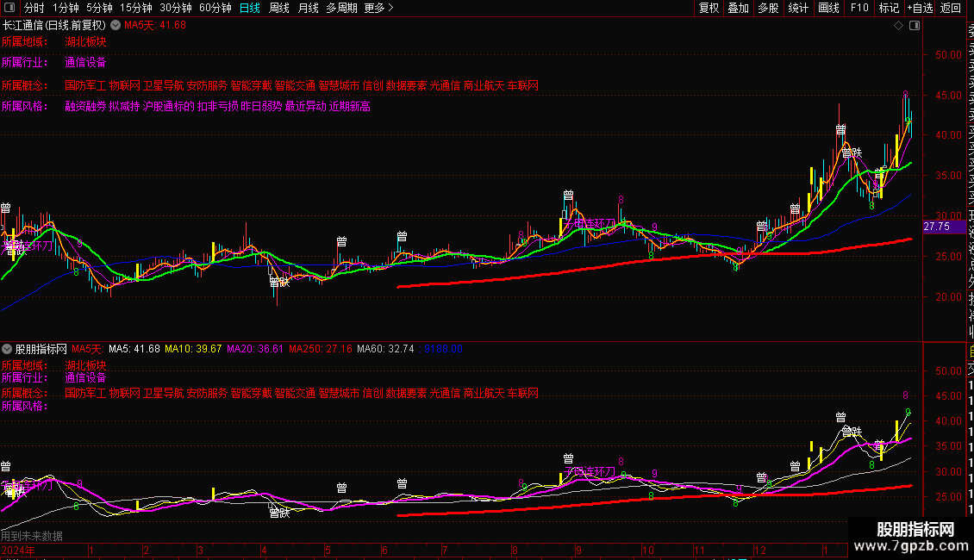Click the MA60: 32.74 value label

(x=385, y=349)
